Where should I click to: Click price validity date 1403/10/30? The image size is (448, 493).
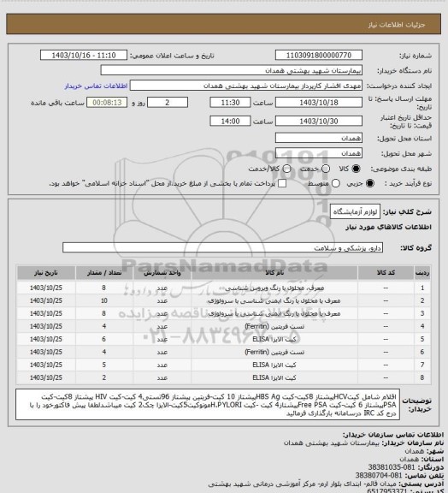click(319, 121)
